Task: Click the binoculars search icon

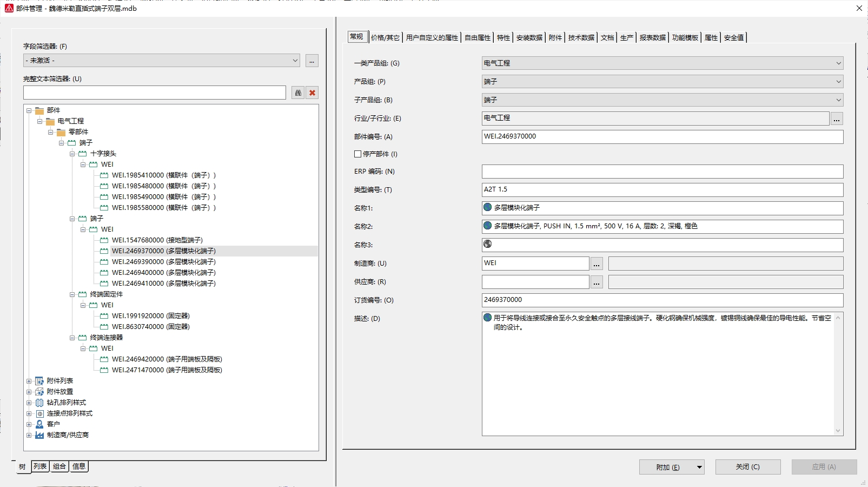Action: [x=298, y=93]
